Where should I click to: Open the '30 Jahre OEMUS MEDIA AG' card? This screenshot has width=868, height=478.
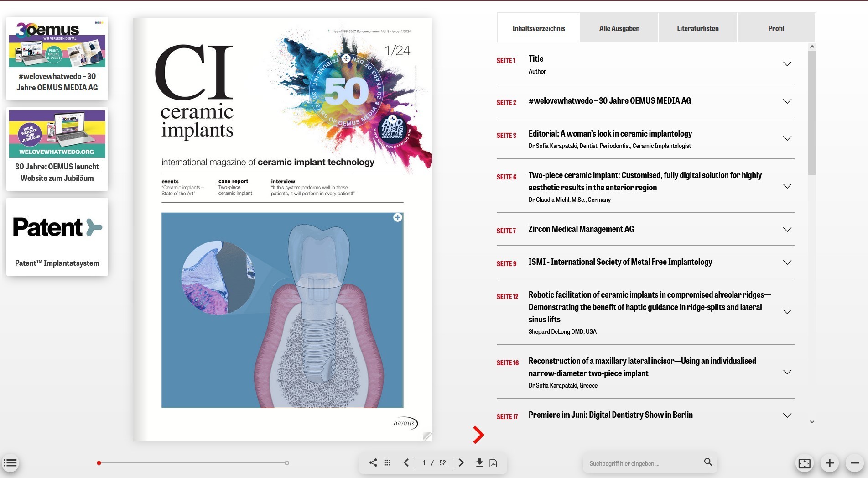(x=57, y=58)
